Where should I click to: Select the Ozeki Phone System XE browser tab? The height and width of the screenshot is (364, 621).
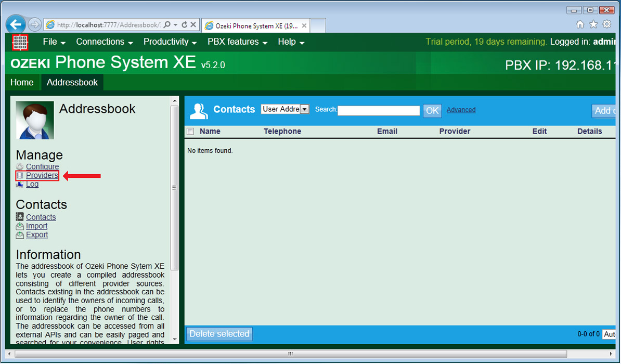pyautogui.click(x=256, y=26)
